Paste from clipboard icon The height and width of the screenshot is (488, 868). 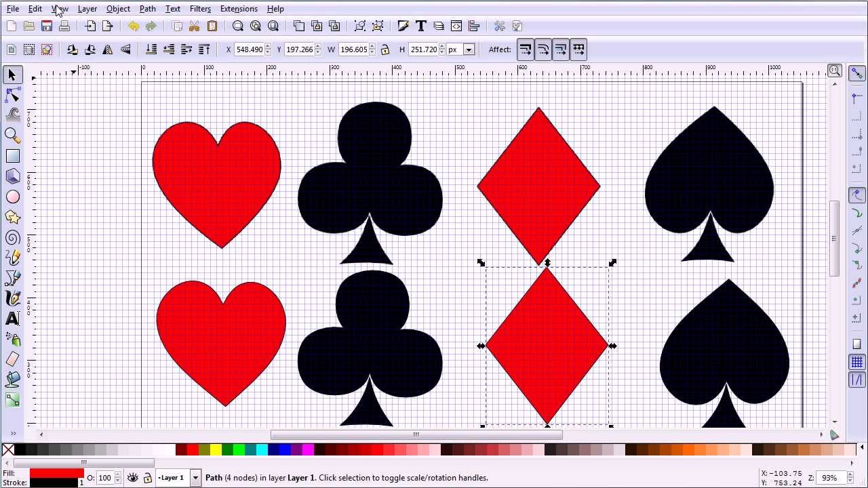(212, 26)
